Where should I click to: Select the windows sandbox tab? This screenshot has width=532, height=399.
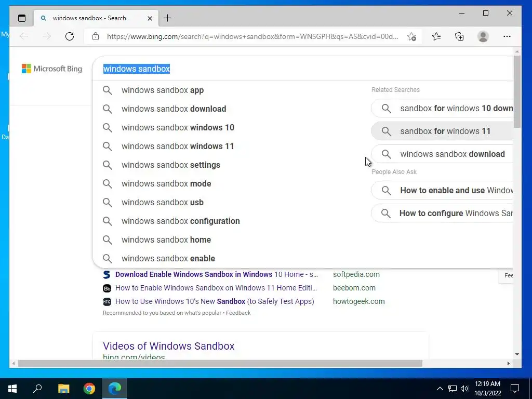coord(96,18)
